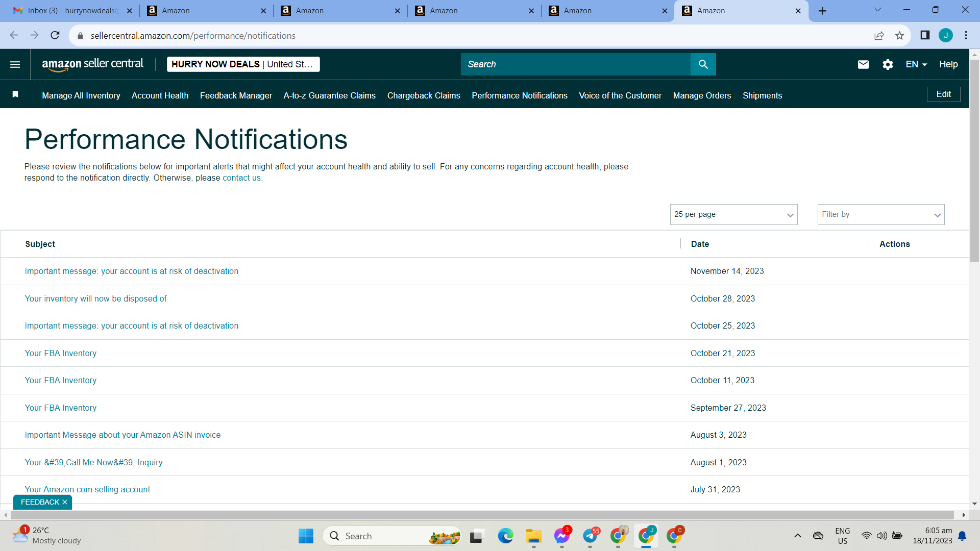Viewport: 980px width, 551px height.
Task: Reload the page in Chrome
Action: 55,35
